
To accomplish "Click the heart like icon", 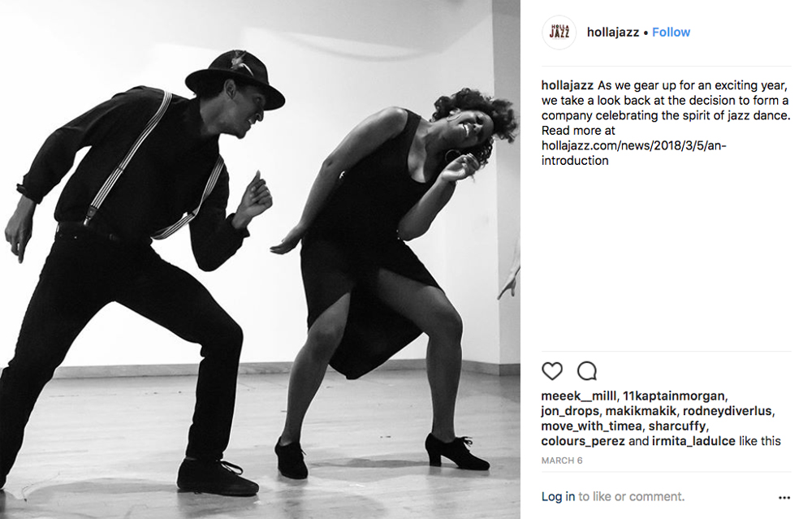I will [551, 371].
